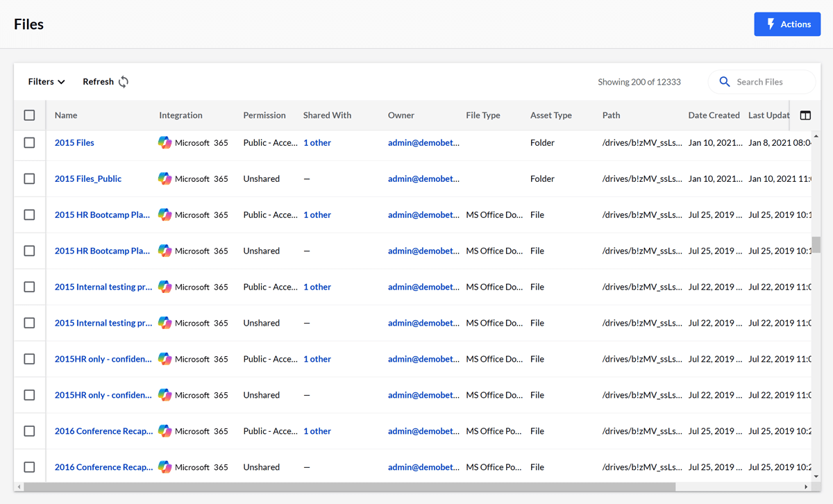The height and width of the screenshot is (504, 833).
Task: Check the public 2015HR only row
Action: tap(29, 359)
